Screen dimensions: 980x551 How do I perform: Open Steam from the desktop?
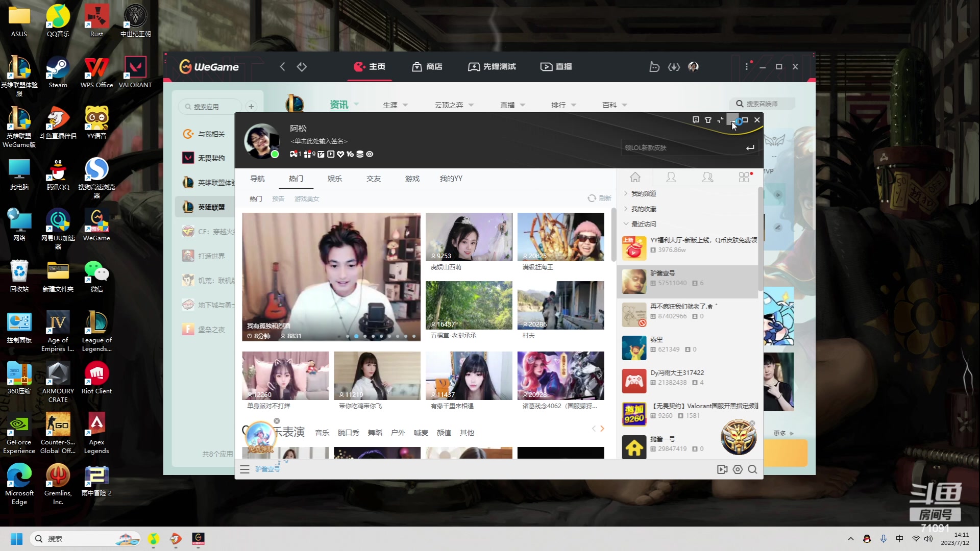tap(58, 72)
